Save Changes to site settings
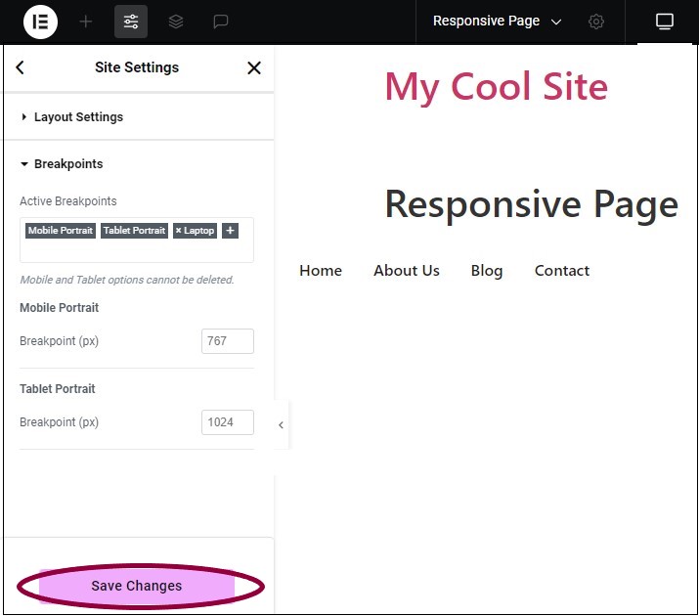 pyautogui.click(x=137, y=586)
